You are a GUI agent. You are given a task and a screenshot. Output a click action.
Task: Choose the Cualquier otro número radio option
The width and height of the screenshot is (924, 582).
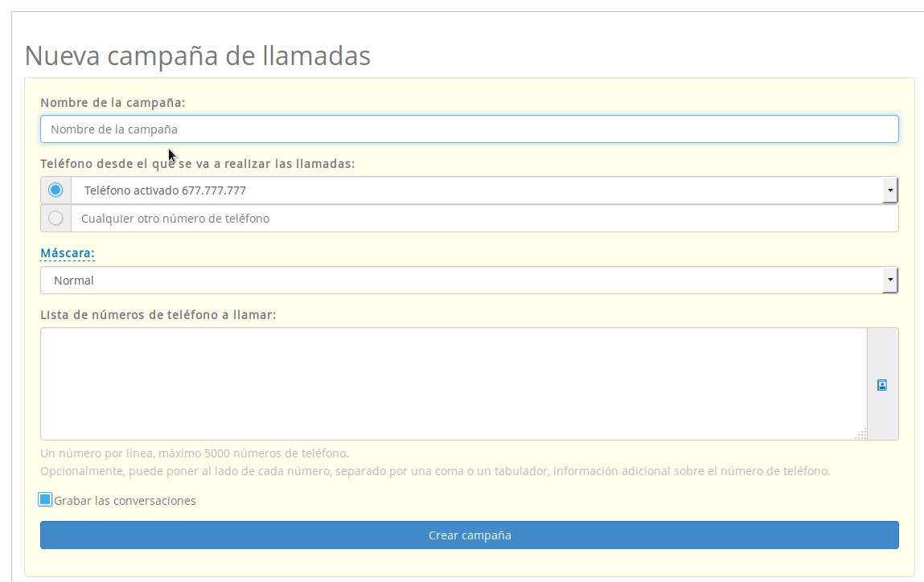(55, 217)
